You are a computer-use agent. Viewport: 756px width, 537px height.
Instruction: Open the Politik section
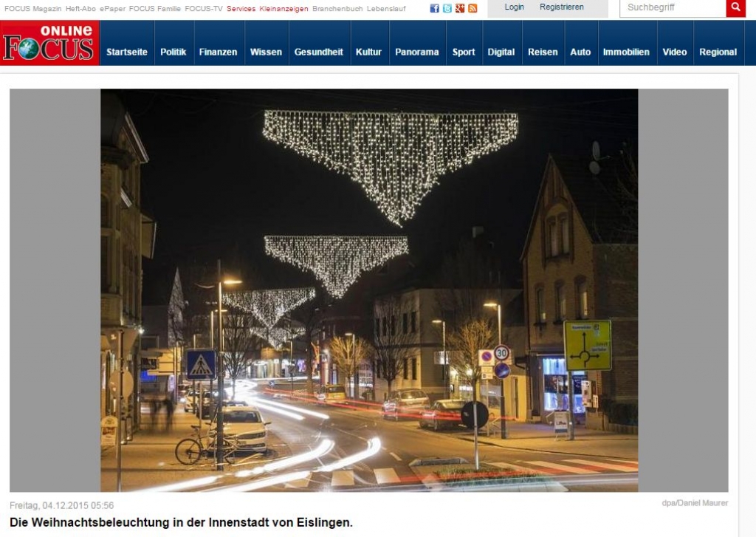click(173, 52)
